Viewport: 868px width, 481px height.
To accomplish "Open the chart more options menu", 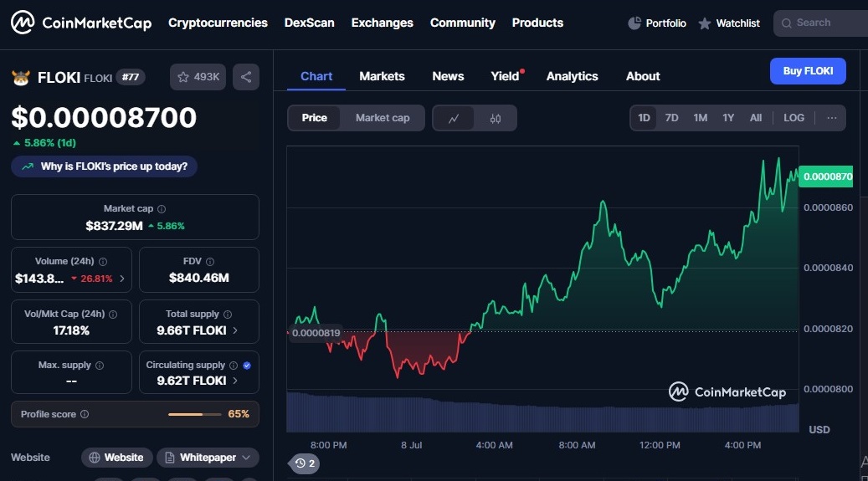I will (x=831, y=118).
